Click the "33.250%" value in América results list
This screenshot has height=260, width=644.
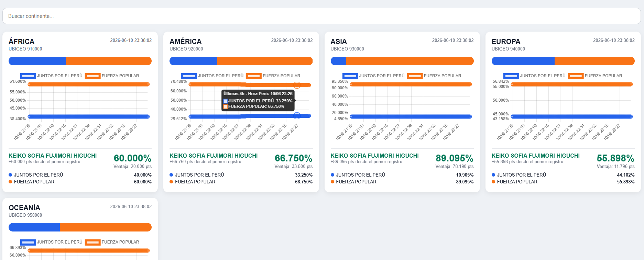tap(304, 175)
